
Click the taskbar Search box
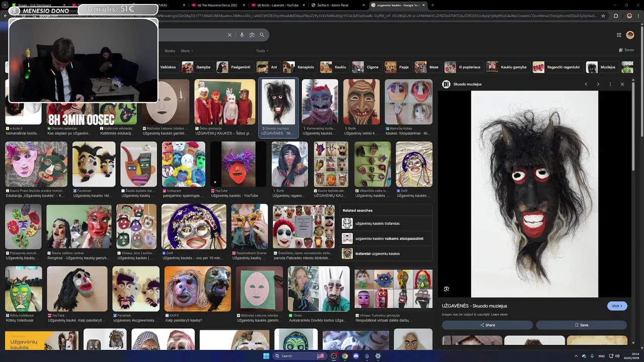(300, 356)
